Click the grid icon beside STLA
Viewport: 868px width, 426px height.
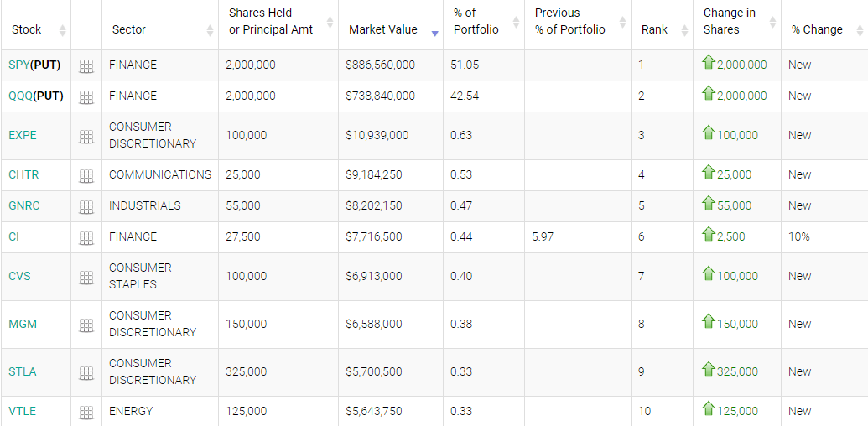(x=86, y=372)
